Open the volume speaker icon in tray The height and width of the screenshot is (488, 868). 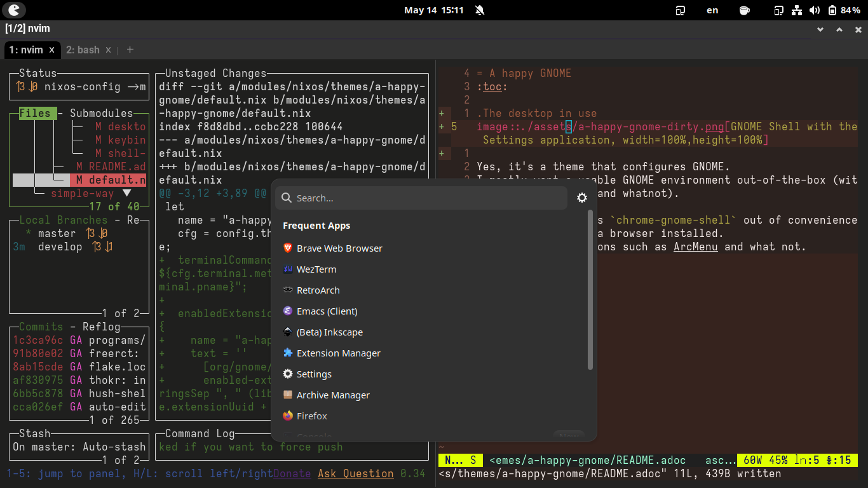click(815, 10)
